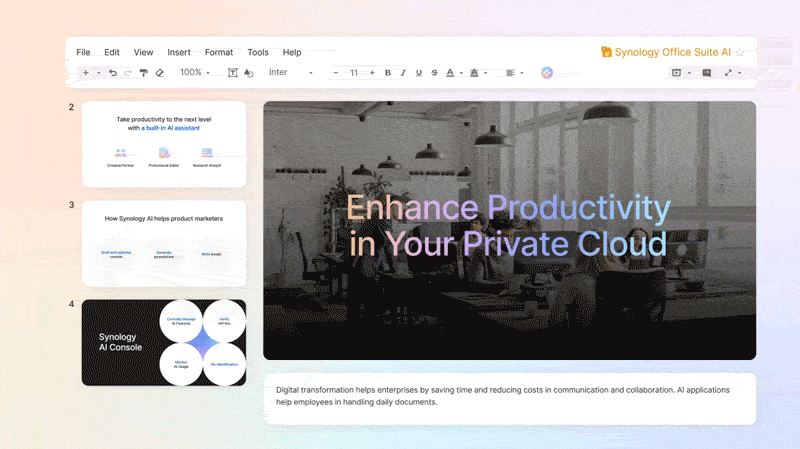Open the comments panel
This screenshot has height=449, width=800.
point(707,73)
